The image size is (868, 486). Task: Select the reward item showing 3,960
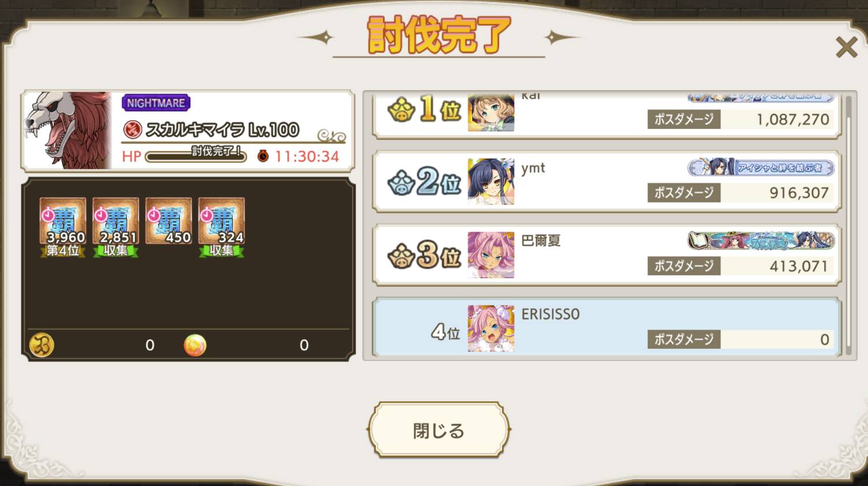[62, 227]
